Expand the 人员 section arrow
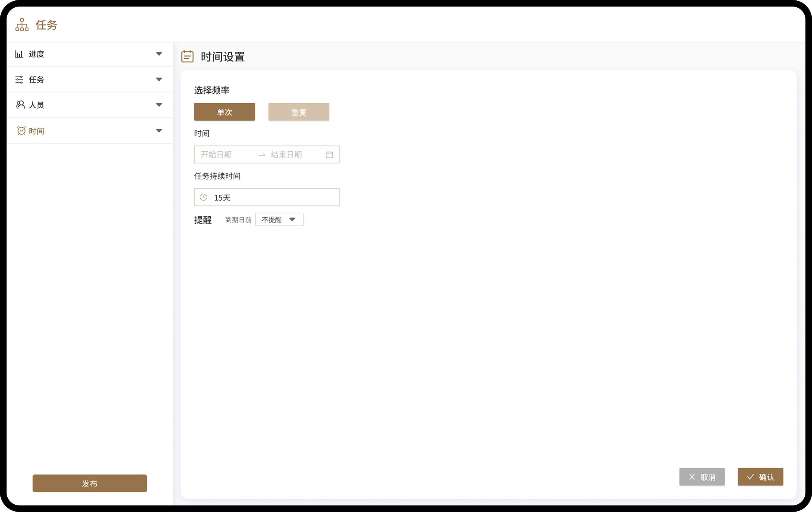 [x=159, y=105]
